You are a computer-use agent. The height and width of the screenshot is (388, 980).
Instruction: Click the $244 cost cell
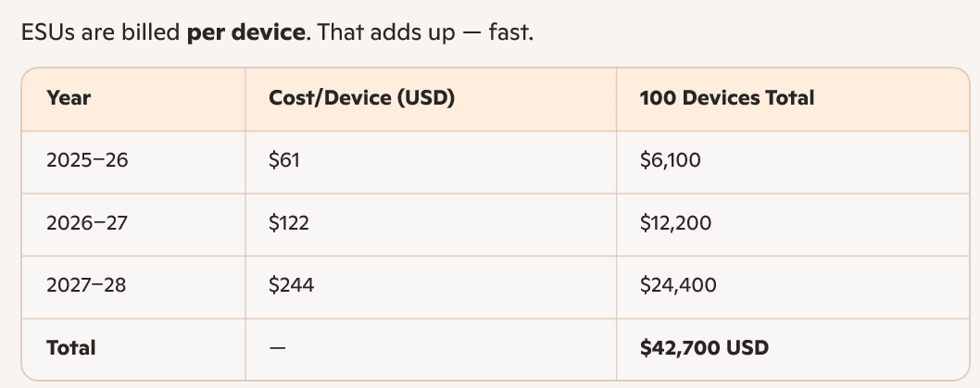(x=291, y=285)
